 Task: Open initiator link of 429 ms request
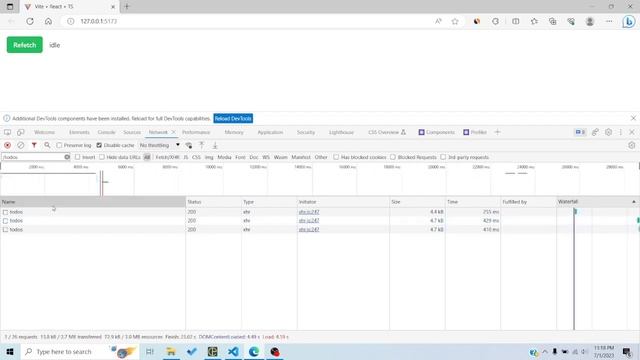pyautogui.click(x=309, y=220)
